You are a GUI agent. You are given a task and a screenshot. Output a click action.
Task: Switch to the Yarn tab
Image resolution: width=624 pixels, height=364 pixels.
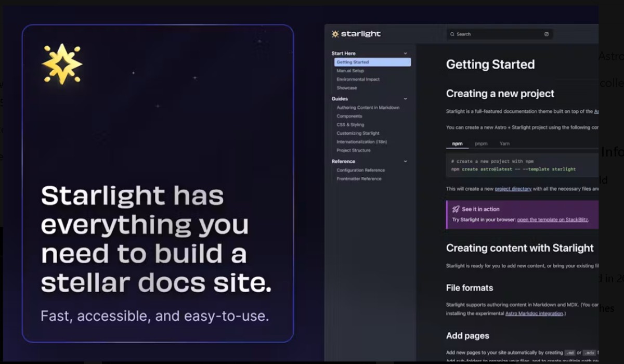pyautogui.click(x=504, y=144)
